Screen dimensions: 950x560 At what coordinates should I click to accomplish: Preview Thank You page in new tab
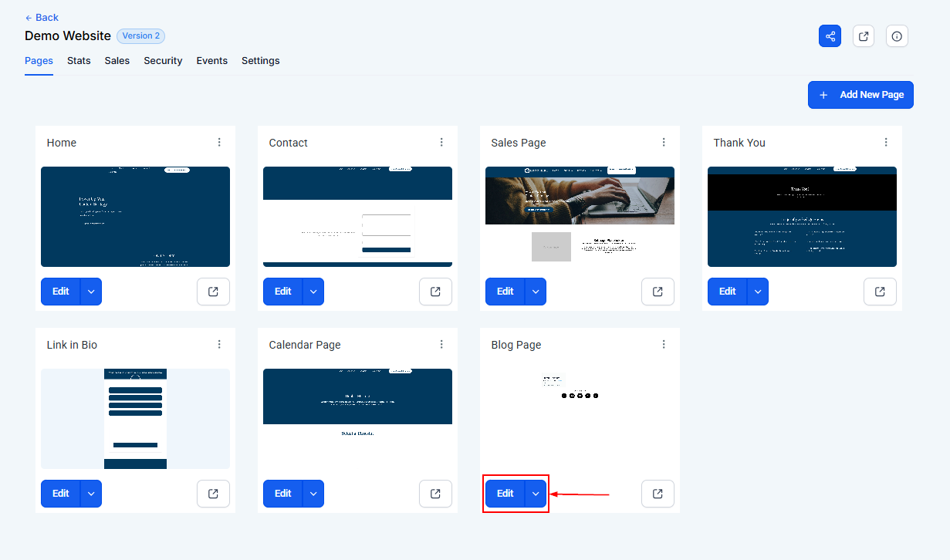click(880, 292)
